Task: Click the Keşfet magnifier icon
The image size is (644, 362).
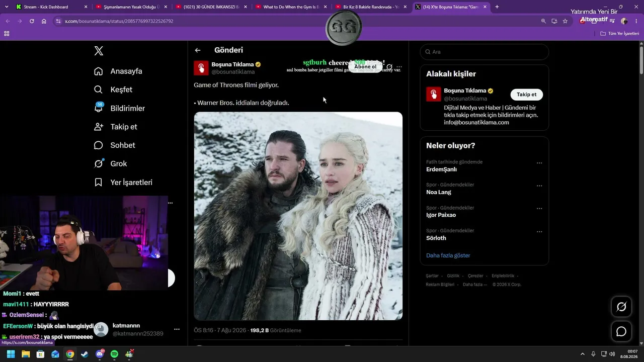Action: (99, 89)
